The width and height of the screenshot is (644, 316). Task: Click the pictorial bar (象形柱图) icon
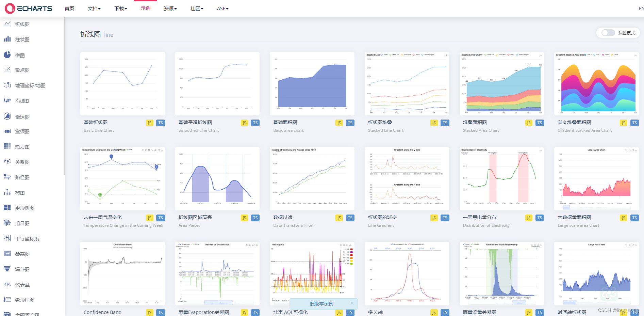[7, 300]
